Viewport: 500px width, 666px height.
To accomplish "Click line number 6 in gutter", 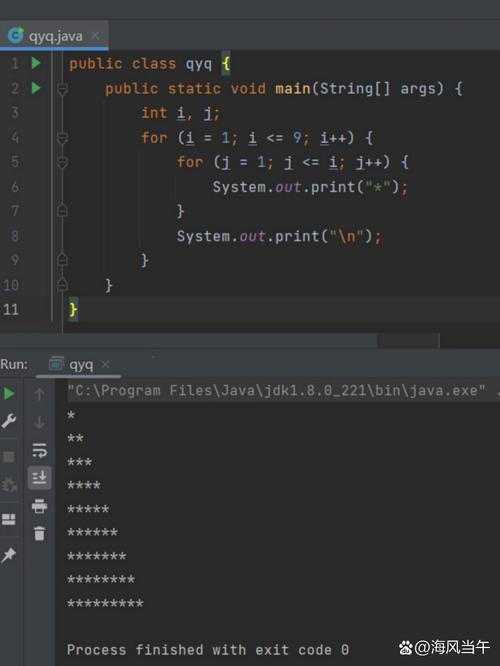I will pos(15,186).
